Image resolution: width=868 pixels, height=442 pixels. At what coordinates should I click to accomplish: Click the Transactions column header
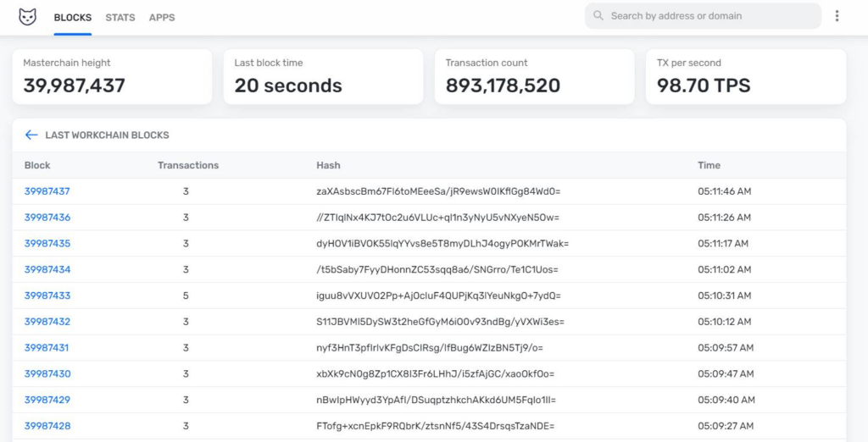(x=188, y=165)
